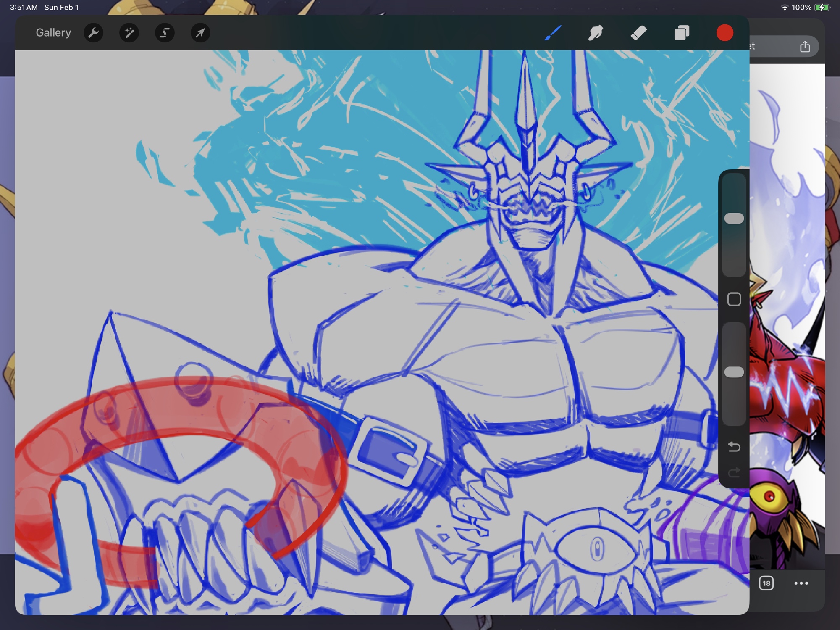840x630 pixels.
Task: Tap the reference artwork in Safari
Action: coord(787,336)
